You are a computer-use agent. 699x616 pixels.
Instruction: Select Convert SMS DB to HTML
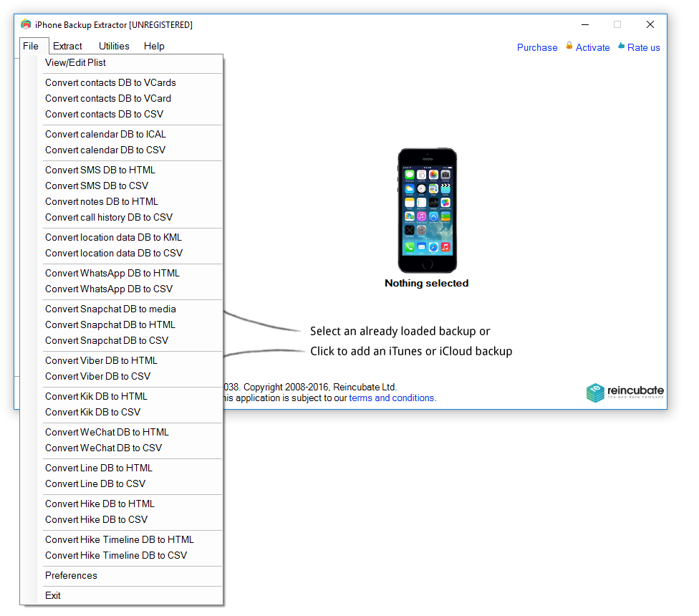click(x=100, y=170)
